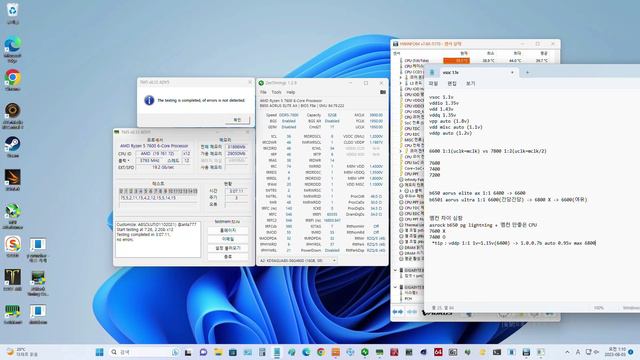
Task: Click the 홈페이지 button in TM5
Action: (228, 231)
